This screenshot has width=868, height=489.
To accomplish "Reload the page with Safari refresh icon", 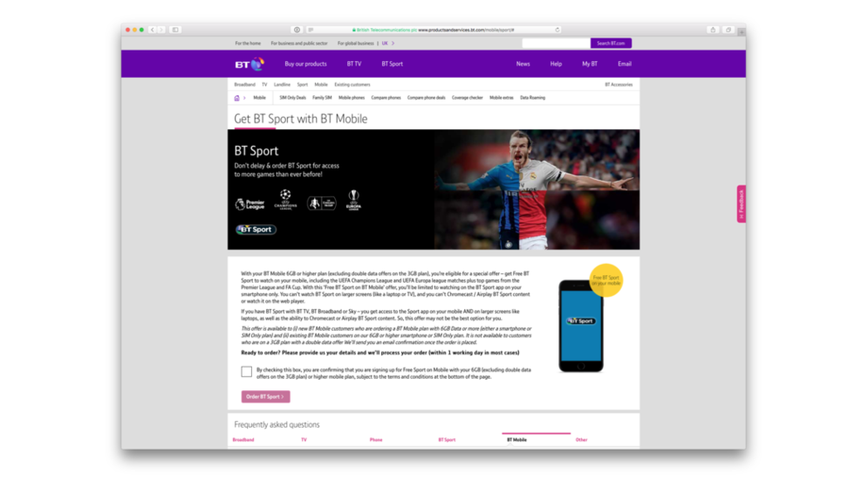I will 557,30.
